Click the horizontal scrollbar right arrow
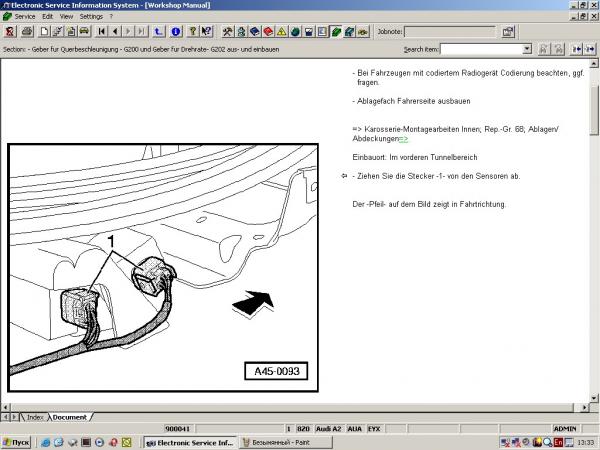This screenshot has height=450, width=600. click(584, 407)
